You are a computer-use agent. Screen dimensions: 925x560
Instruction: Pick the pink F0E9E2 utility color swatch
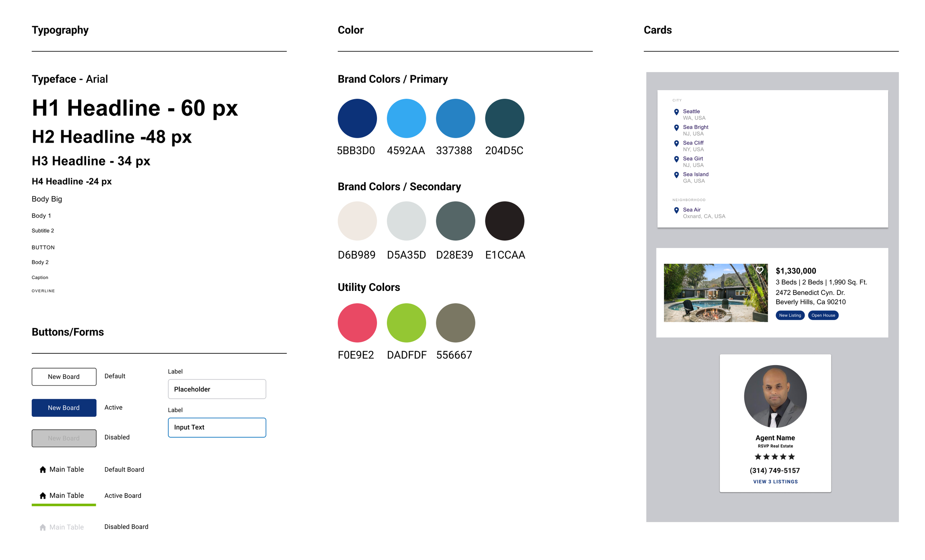[357, 323]
